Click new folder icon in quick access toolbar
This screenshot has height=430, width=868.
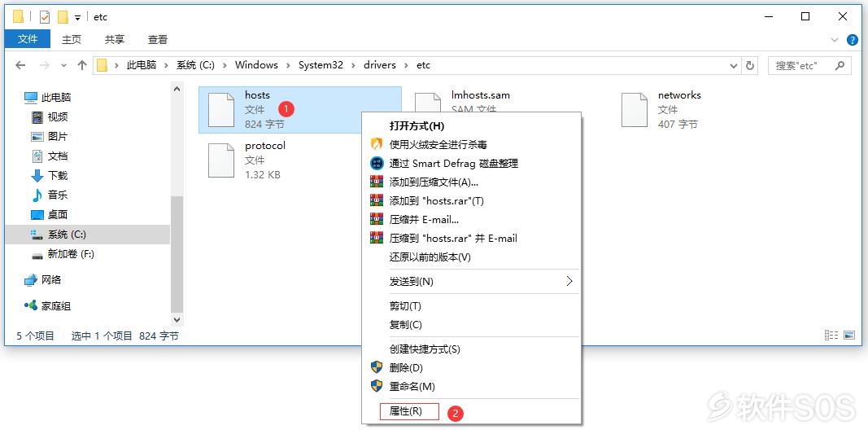click(x=63, y=17)
